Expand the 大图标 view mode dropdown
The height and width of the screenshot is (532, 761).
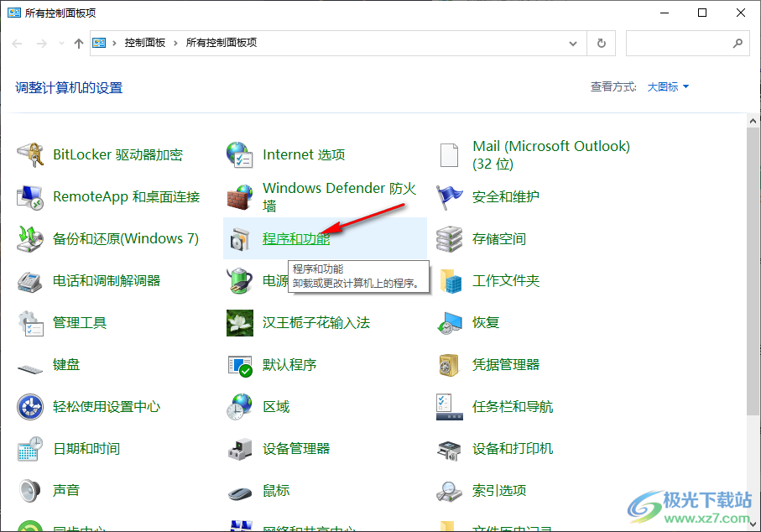click(x=668, y=87)
